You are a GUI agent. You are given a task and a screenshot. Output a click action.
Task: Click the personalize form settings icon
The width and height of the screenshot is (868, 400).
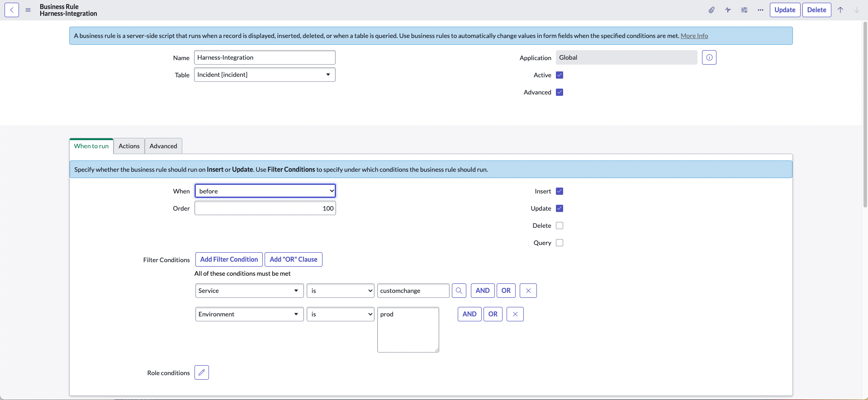tap(744, 10)
